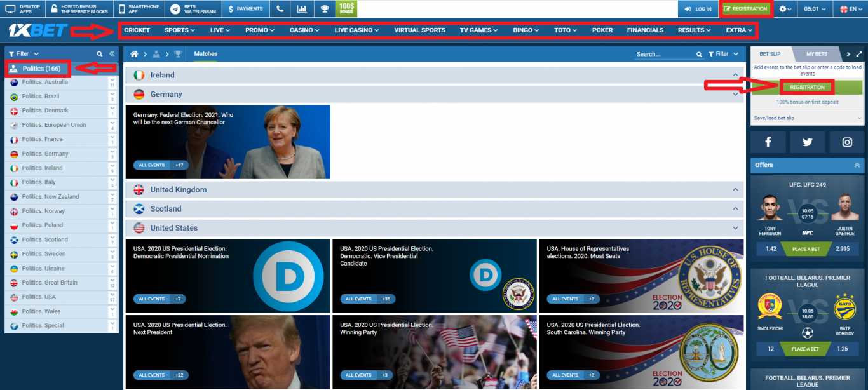Expand the bet slip to fullscreen

tap(859, 54)
